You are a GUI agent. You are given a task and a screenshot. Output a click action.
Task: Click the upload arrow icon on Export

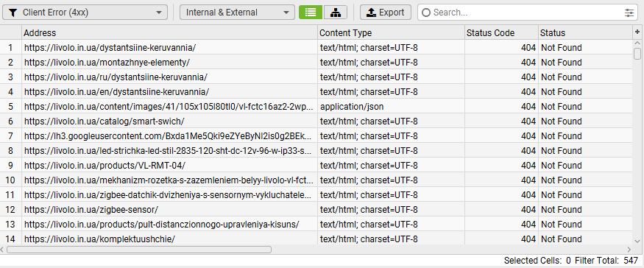click(x=371, y=13)
